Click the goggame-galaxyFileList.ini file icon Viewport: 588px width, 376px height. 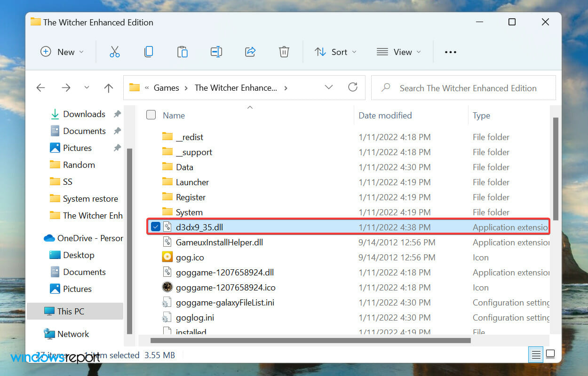(x=167, y=302)
